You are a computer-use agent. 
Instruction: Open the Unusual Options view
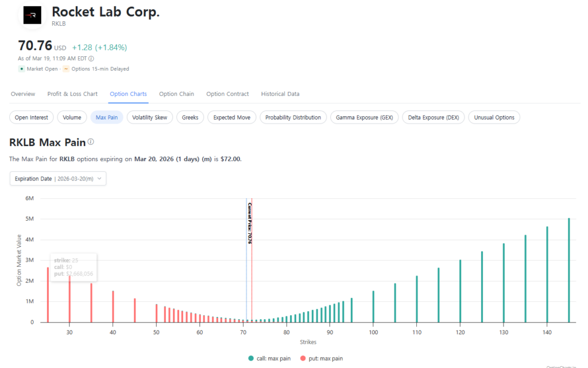(494, 117)
